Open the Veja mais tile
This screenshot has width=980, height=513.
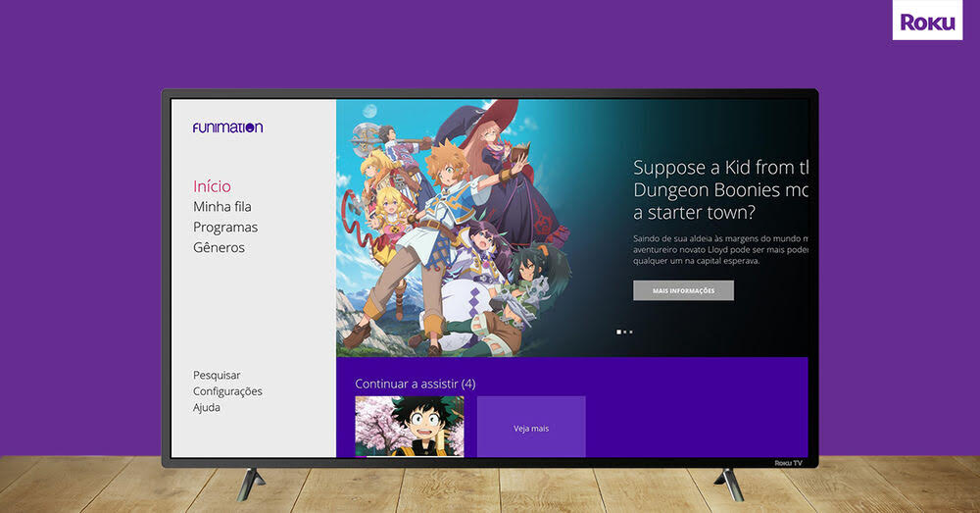(x=531, y=427)
